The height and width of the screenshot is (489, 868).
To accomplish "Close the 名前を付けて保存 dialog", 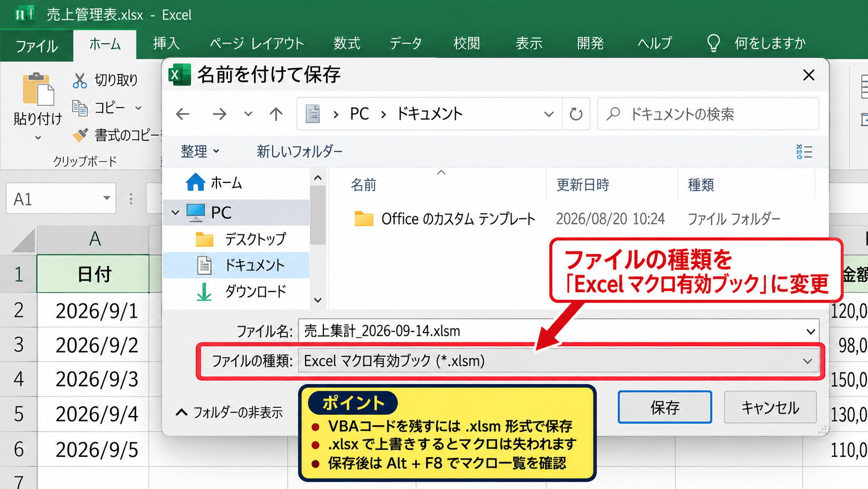I will point(808,75).
